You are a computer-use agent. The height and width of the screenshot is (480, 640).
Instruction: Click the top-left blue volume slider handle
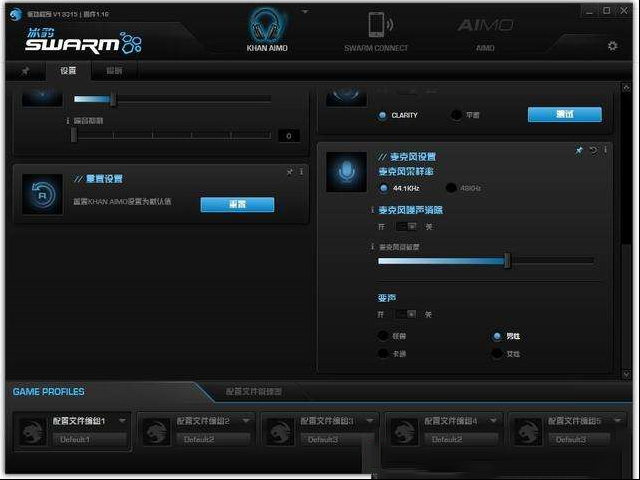(113, 99)
